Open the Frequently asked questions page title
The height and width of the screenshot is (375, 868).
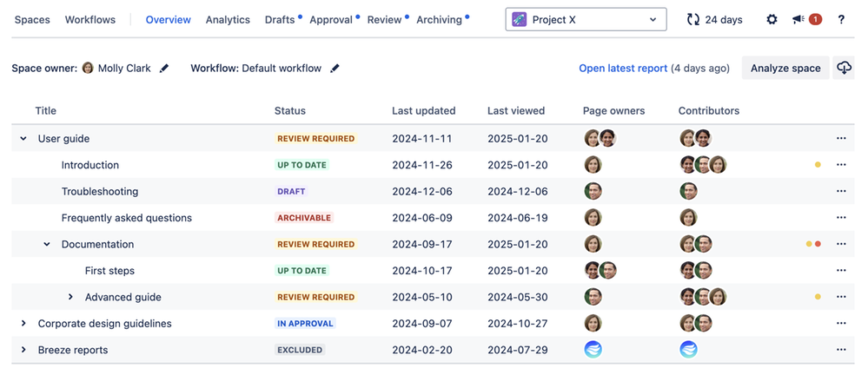127,218
